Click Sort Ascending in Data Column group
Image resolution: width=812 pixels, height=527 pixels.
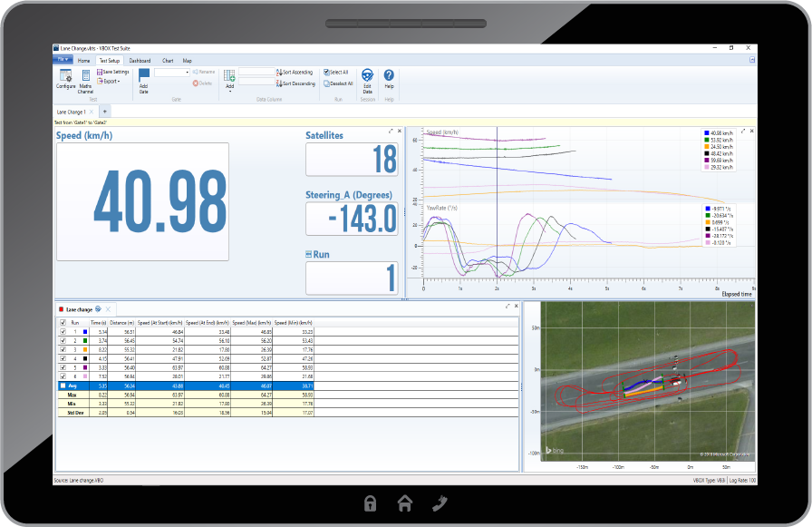coord(294,72)
